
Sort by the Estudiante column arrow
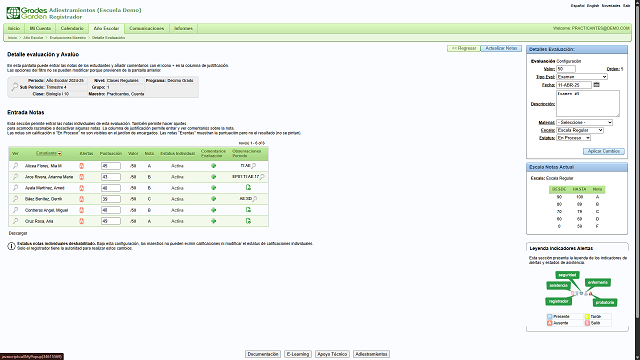point(60,153)
